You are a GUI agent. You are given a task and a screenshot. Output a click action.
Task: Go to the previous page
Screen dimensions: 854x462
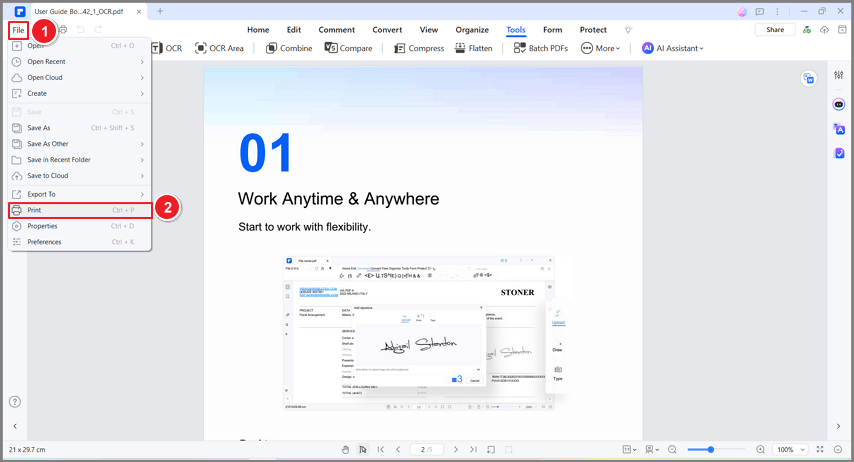point(398,449)
